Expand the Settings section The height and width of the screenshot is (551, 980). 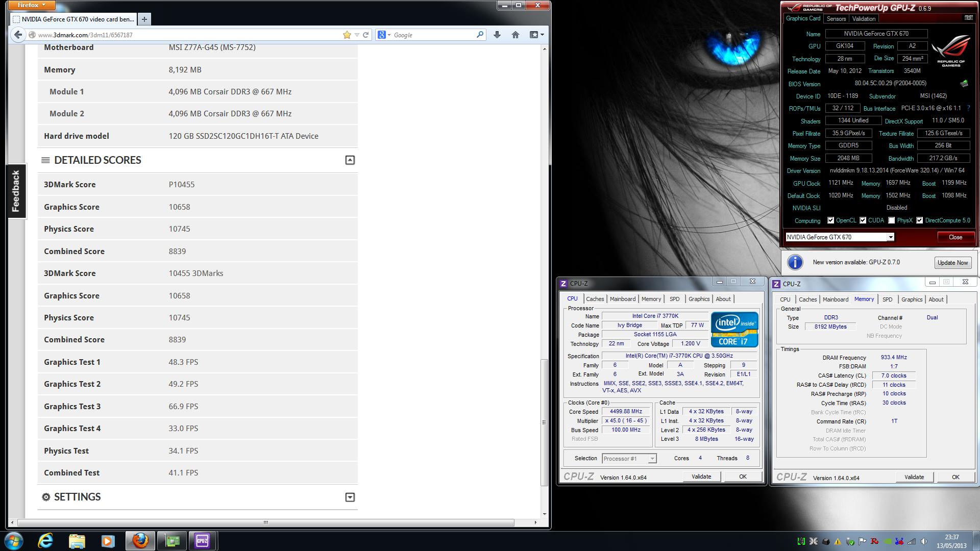(350, 497)
